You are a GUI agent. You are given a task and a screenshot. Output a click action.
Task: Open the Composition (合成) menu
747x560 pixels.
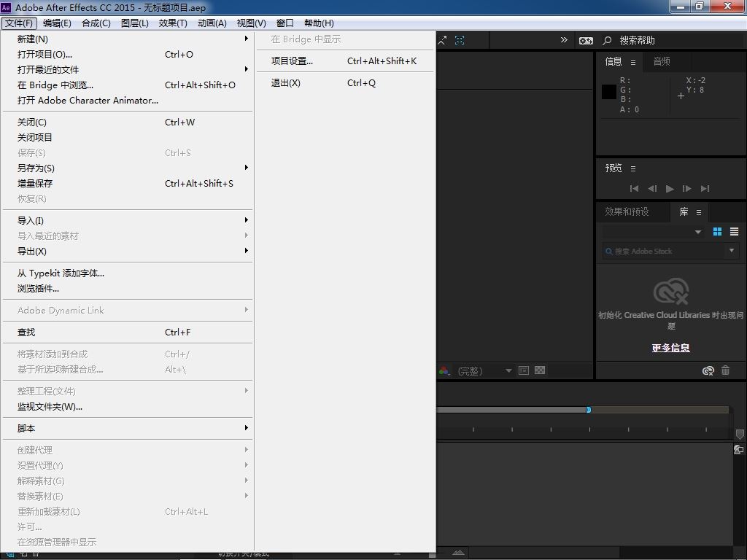pyautogui.click(x=96, y=23)
